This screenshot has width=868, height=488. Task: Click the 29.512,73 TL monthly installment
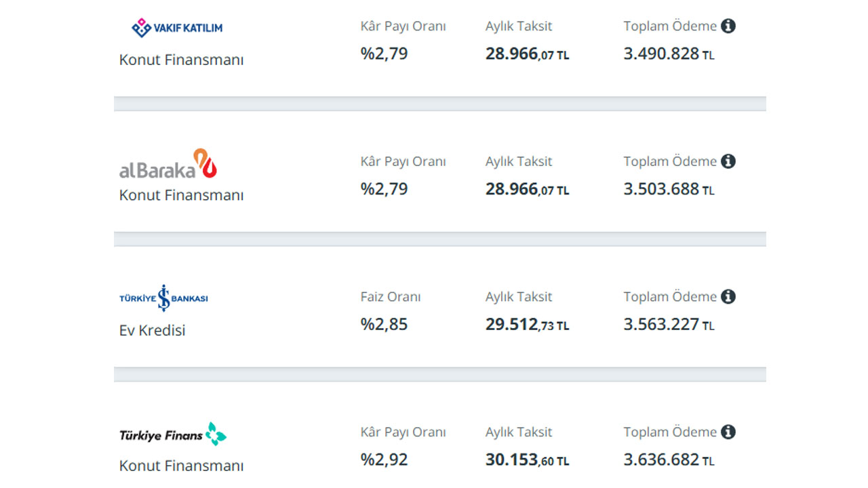click(528, 325)
